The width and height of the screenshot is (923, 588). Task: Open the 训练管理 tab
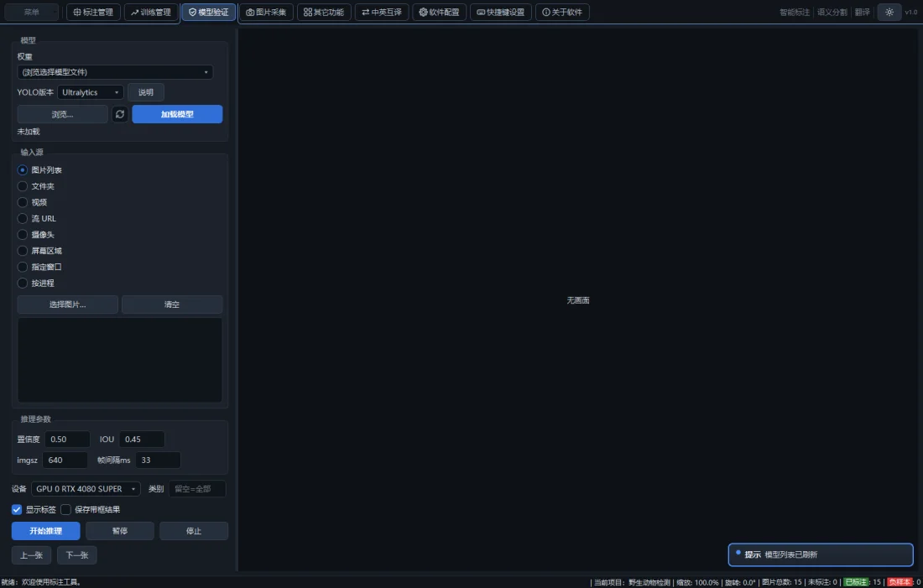click(x=151, y=13)
